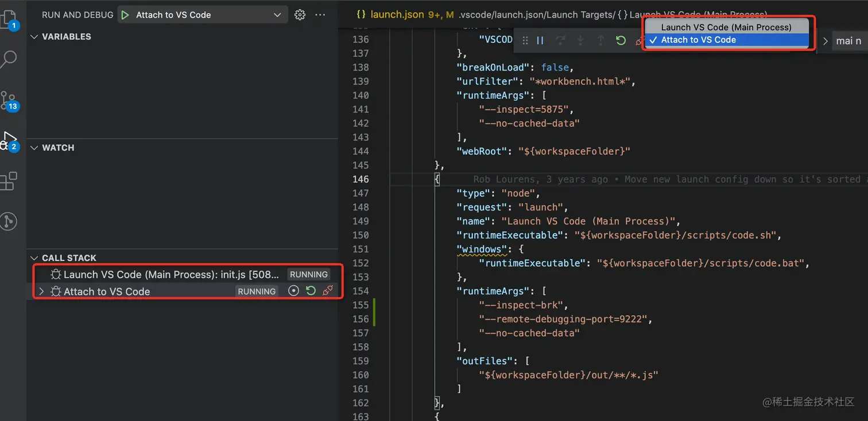Grab the debug toolbar drag handle

pos(525,41)
